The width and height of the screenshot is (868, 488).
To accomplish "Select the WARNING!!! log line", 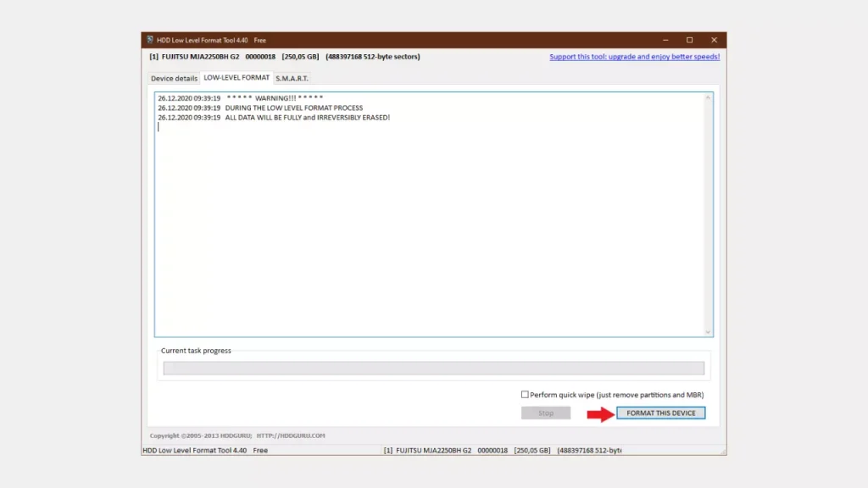I will (x=240, y=98).
